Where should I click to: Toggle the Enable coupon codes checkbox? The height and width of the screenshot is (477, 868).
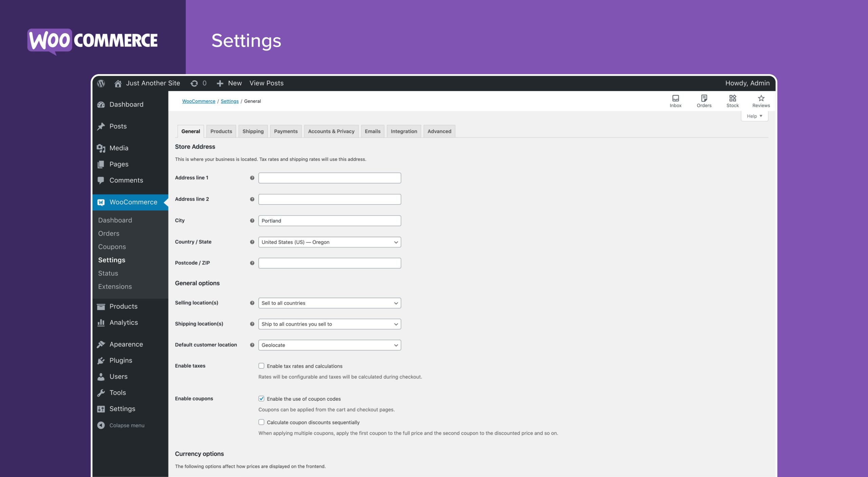pos(261,399)
